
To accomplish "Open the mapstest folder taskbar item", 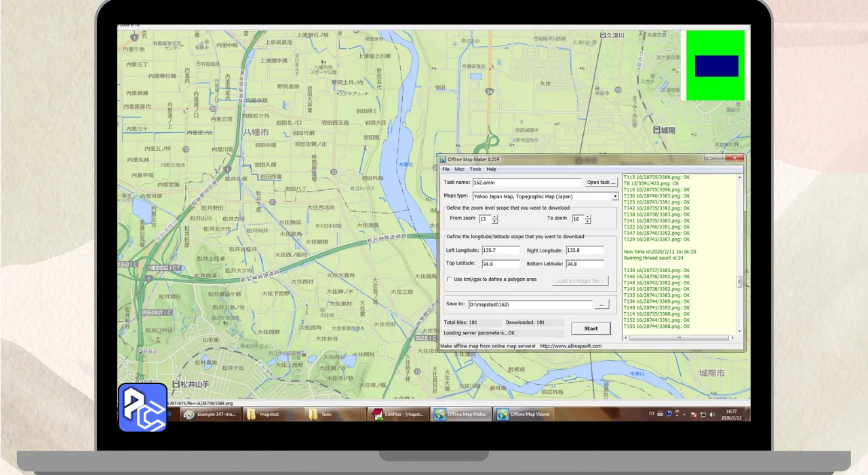I will (271, 414).
